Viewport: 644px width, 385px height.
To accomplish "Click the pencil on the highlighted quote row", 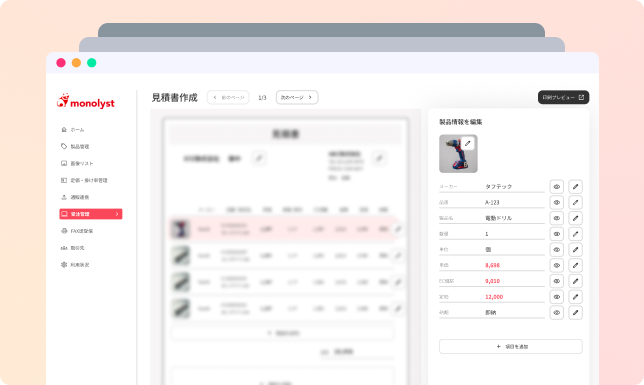I will (398, 229).
